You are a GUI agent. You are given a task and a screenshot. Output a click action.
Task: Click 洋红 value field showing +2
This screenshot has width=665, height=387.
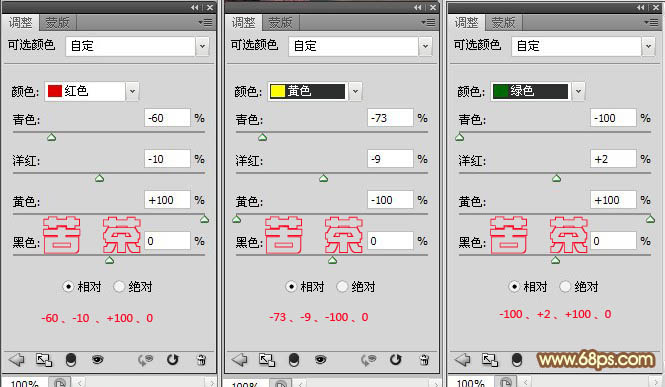[x=613, y=159]
